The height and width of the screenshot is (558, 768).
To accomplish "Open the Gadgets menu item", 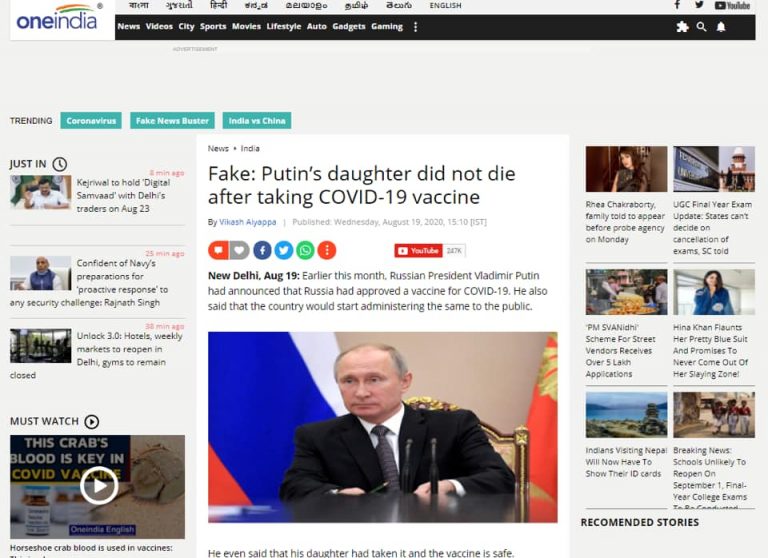I will pos(349,26).
